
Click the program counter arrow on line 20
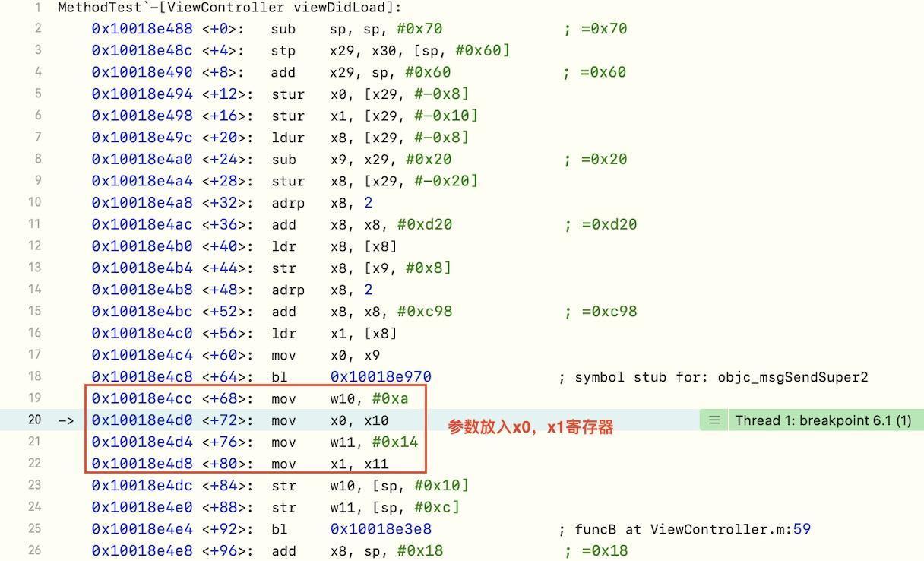coord(66,420)
